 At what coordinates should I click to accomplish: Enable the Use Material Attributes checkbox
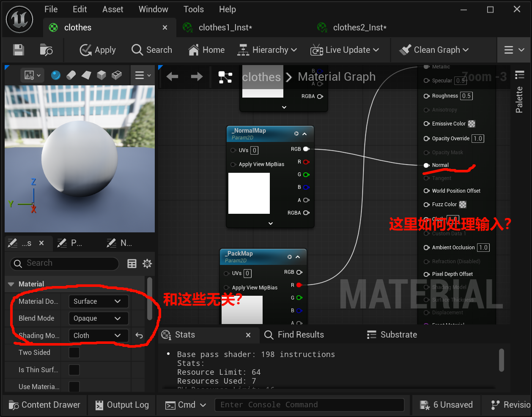click(74, 387)
